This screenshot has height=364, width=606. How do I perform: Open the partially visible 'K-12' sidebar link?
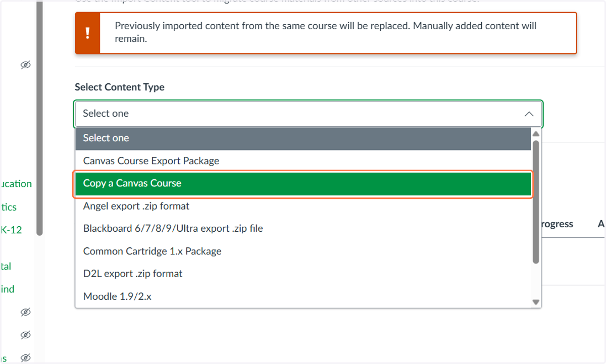(x=11, y=230)
